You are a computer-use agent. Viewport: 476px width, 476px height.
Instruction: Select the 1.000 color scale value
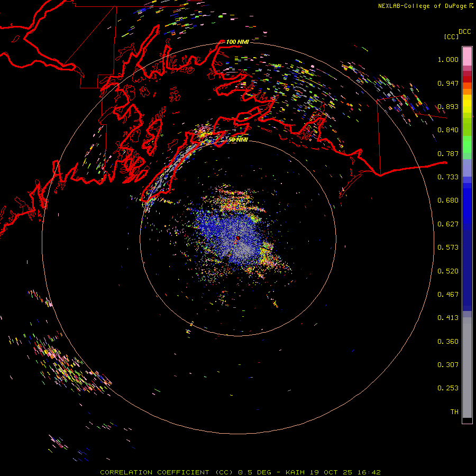448,59
